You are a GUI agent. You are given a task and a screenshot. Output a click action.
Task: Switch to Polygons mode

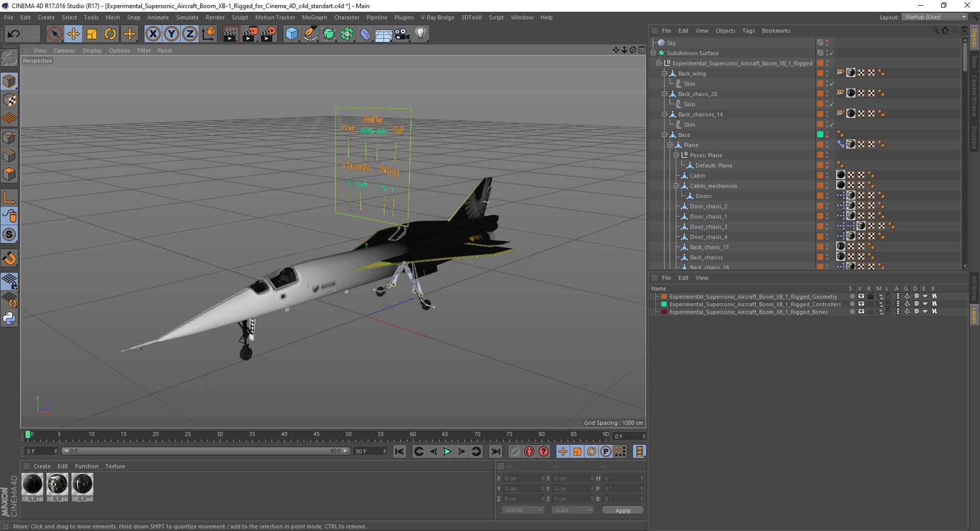point(9,174)
